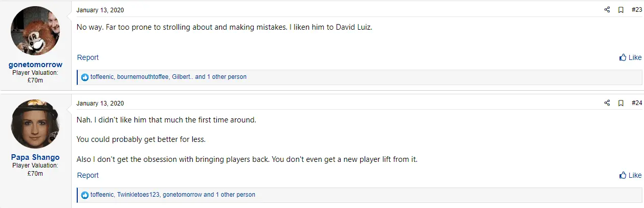Open post #23 permalink number
The image size is (644, 208).
(x=636, y=10)
